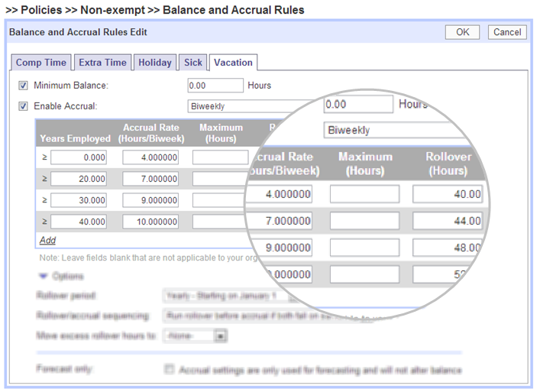540x392 pixels.
Task: Check the Forecast only checkbox
Action: point(170,369)
